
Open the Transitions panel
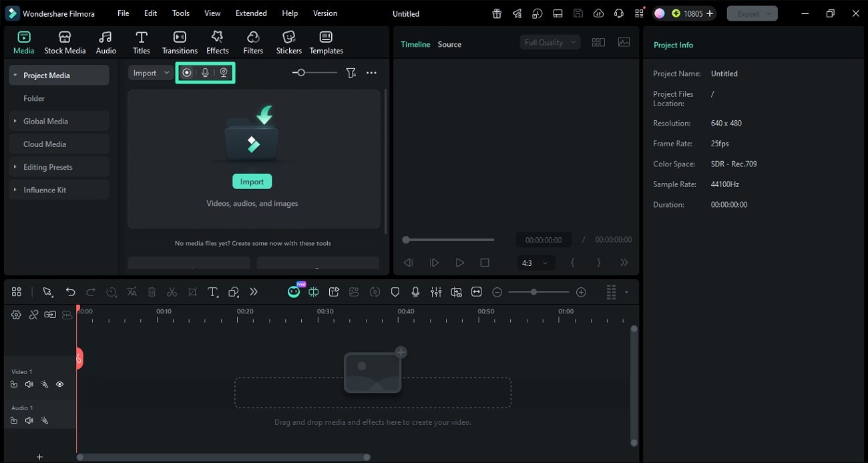[180, 43]
